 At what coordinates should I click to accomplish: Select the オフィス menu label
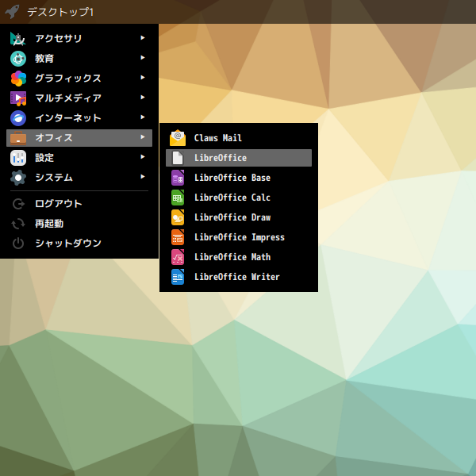[x=54, y=138]
